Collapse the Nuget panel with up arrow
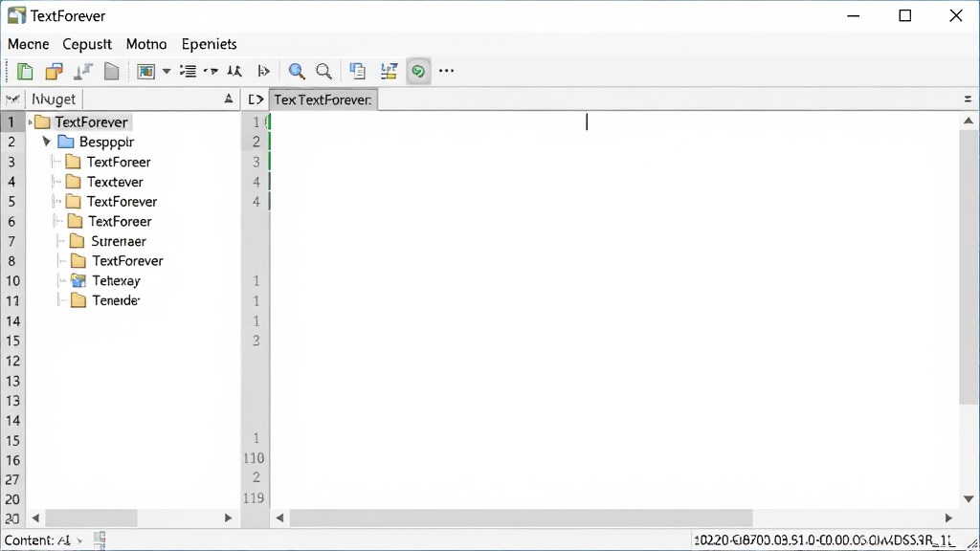Screen dimensions: 980x551 229,99
